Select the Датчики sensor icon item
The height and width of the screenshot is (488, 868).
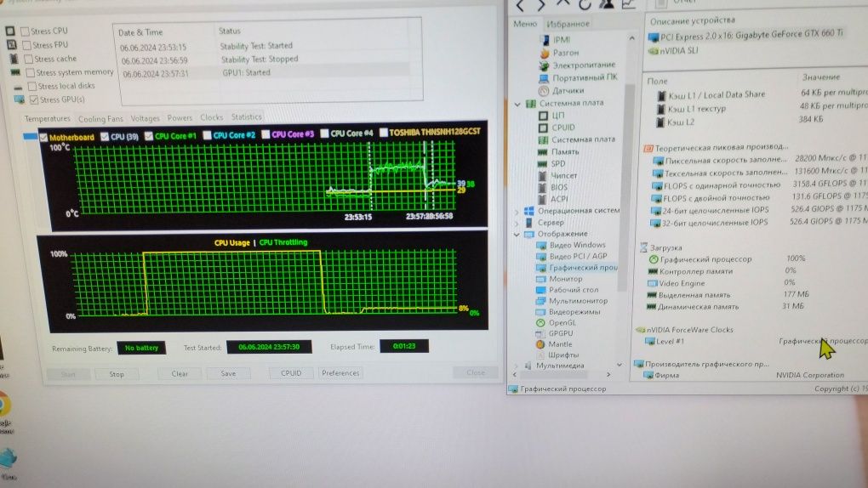point(544,91)
